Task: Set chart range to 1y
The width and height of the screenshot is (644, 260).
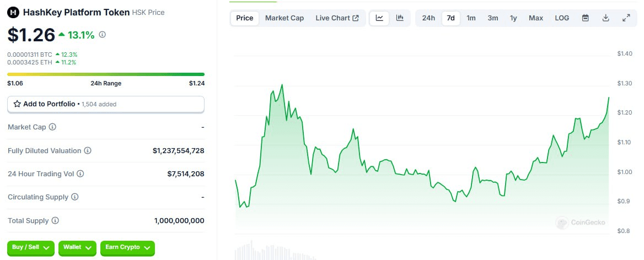Action: [x=513, y=18]
